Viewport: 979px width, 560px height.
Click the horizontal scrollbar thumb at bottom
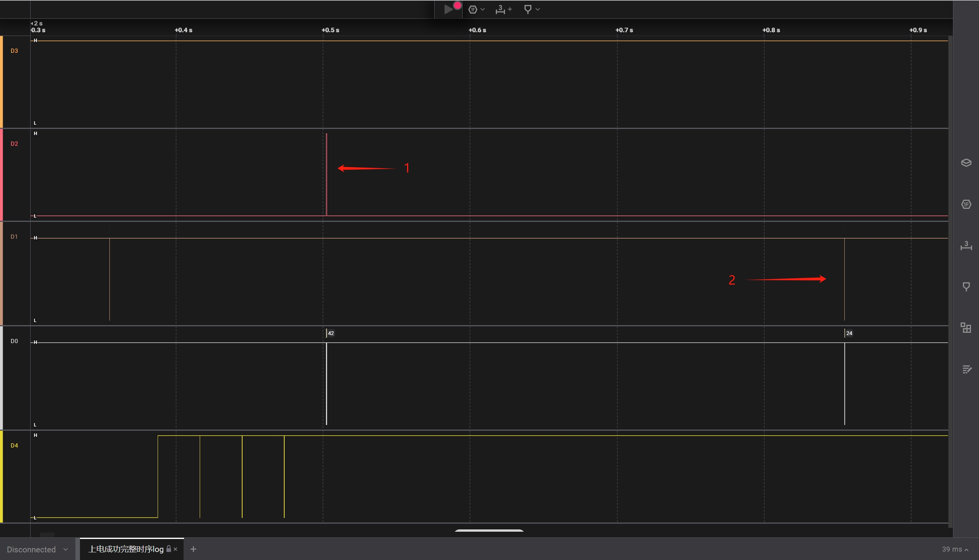(489, 531)
